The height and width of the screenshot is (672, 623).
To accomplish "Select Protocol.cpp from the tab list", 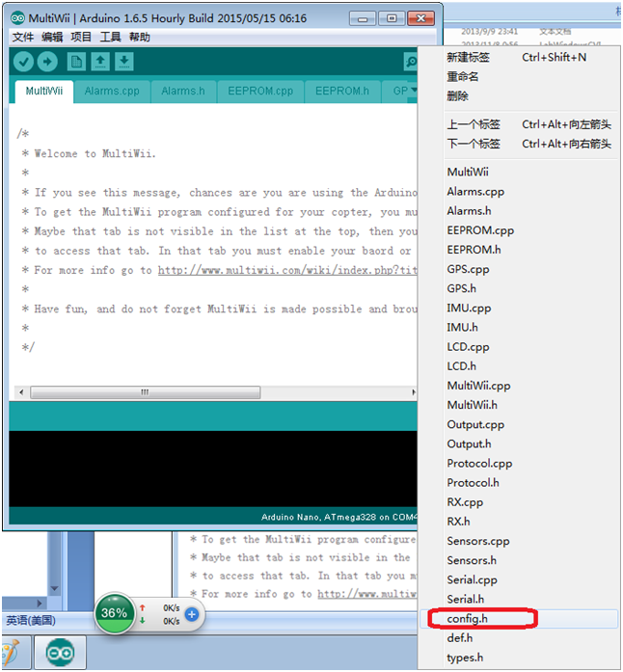I will (x=519, y=464).
